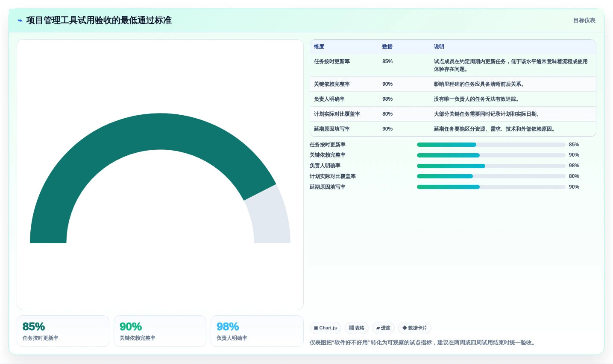Click the dashboard title 项目管理工具试用验收的最低通过标准

(99, 20)
